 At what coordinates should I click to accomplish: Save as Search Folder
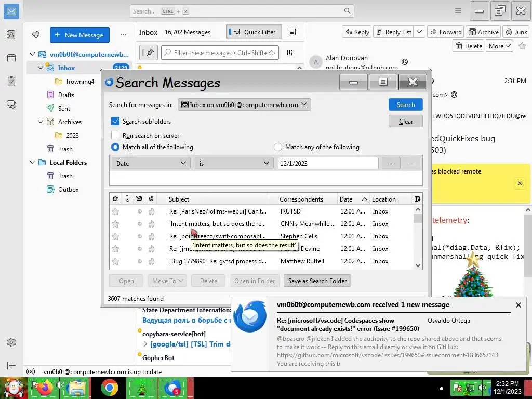click(317, 281)
